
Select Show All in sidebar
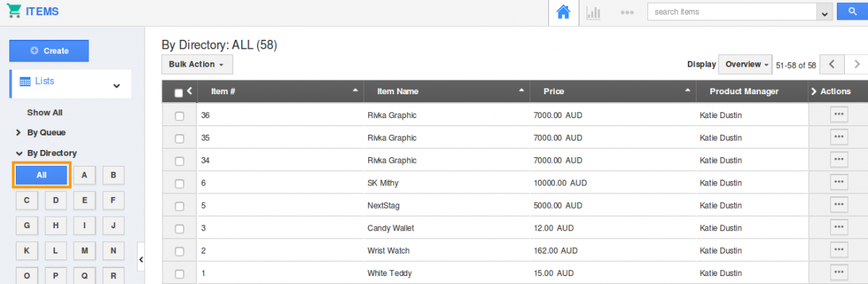point(45,112)
